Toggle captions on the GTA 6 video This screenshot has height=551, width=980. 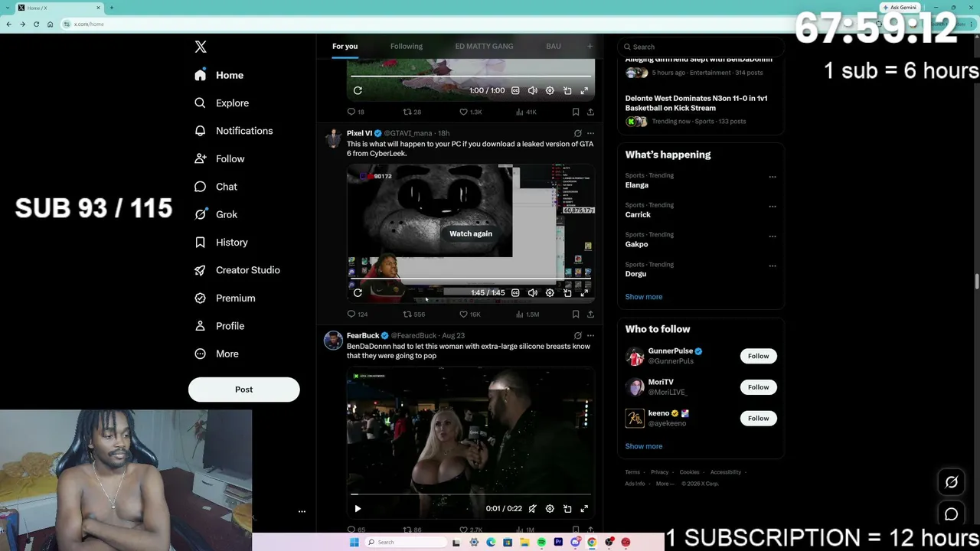(x=515, y=293)
